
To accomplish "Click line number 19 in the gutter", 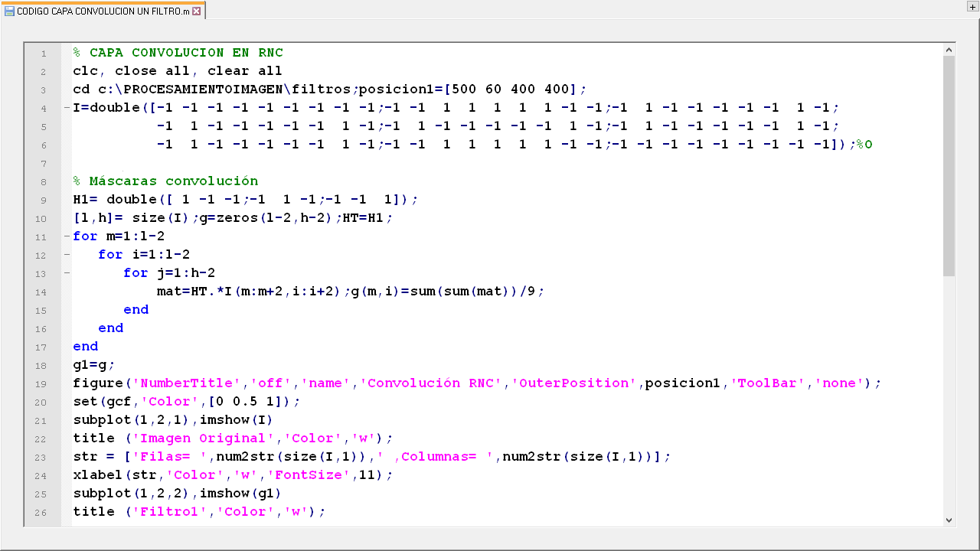I will (x=42, y=383).
